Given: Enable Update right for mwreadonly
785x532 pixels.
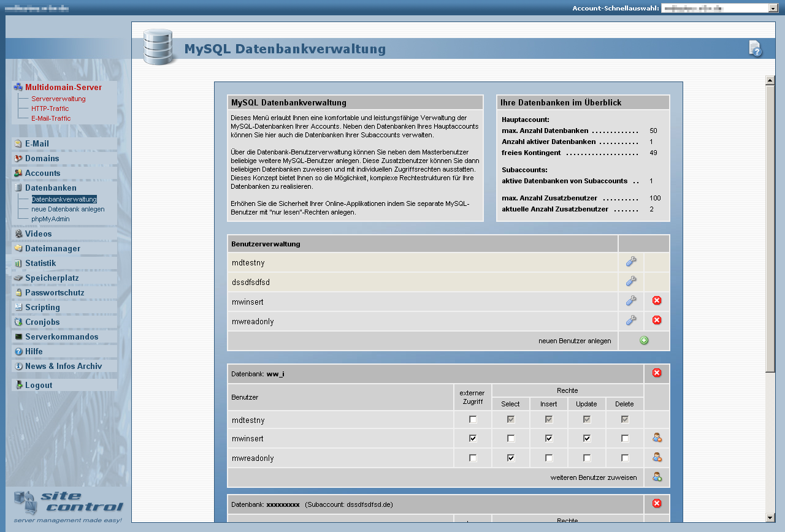Looking at the screenshot, I should tap(587, 458).
